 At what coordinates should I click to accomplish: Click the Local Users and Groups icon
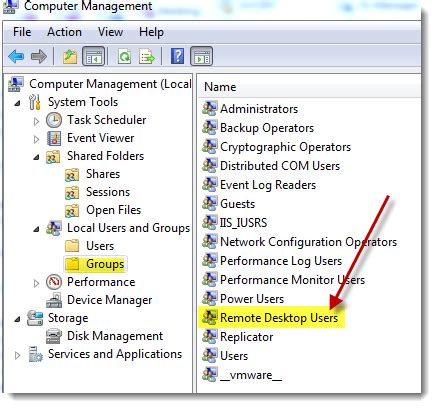(54, 228)
